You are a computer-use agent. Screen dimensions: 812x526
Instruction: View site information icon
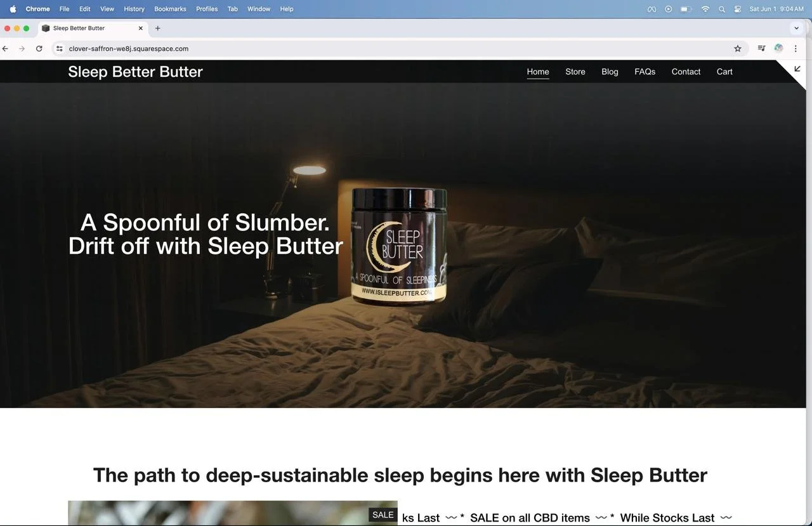click(59, 48)
